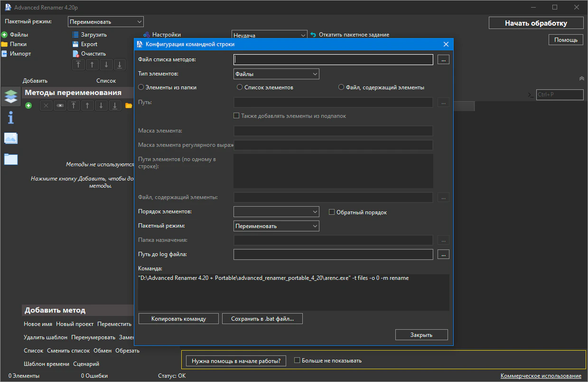Select the Элементы из папки radio button

pyautogui.click(x=141, y=87)
